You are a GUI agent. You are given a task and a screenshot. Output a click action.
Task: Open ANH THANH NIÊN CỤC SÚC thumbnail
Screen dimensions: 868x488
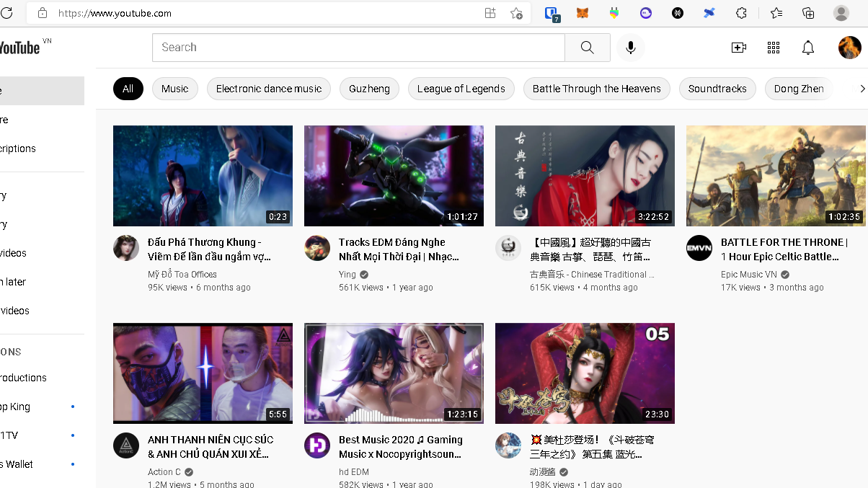(x=203, y=373)
